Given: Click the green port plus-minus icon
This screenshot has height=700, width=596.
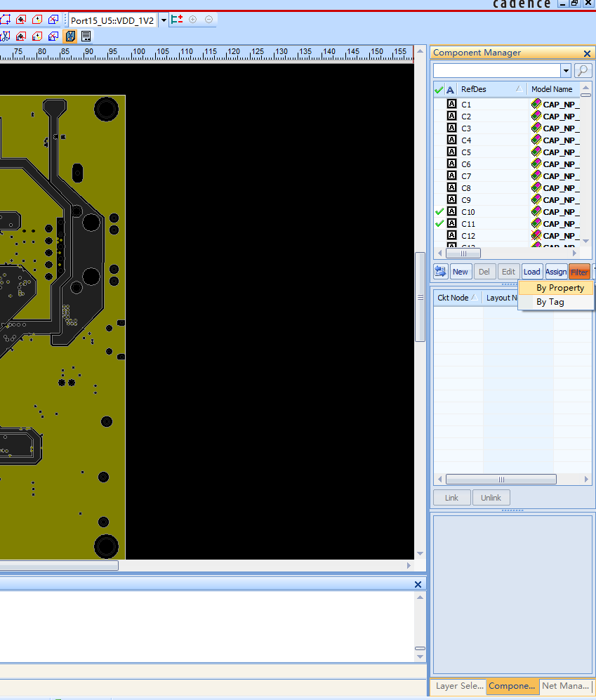Looking at the screenshot, I should coord(177,19).
